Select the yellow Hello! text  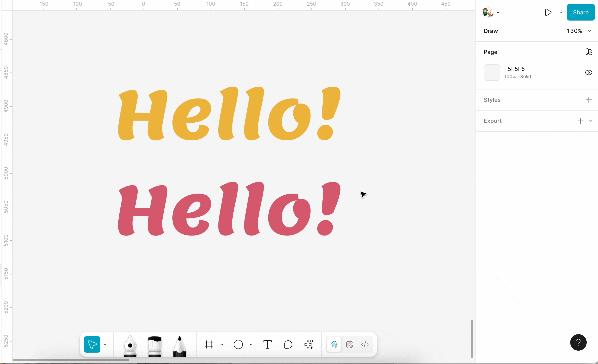(x=229, y=114)
